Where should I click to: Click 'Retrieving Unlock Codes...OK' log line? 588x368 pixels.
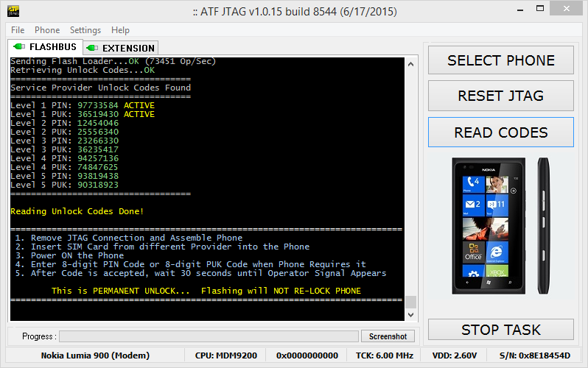coord(83,70)
